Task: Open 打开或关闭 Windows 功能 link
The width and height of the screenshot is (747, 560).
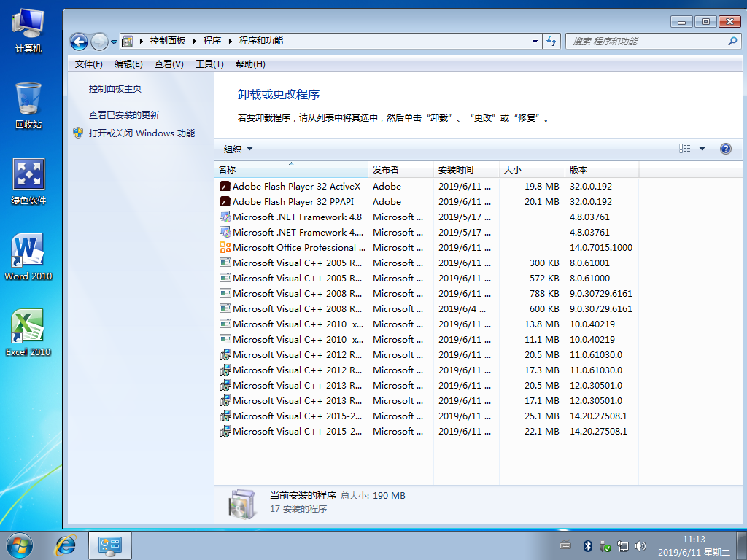Action: pos(142,133)
